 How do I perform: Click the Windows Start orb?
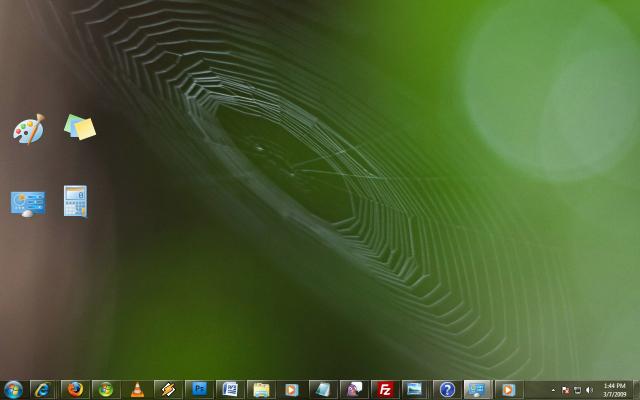click(x=14, y=389)
